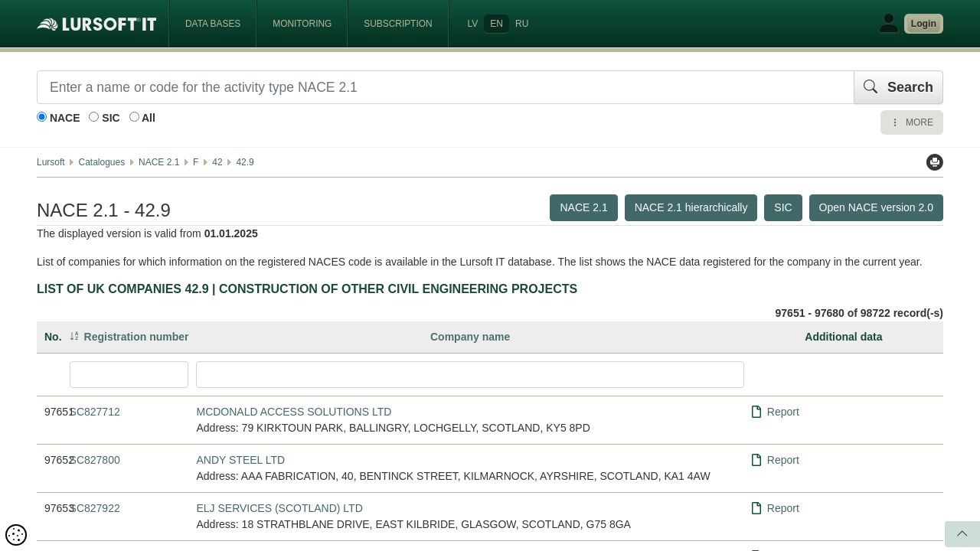Viewport: 980px width, 551px height.
Task: Go to F breadcrumb link
Action: coord(196,162)
